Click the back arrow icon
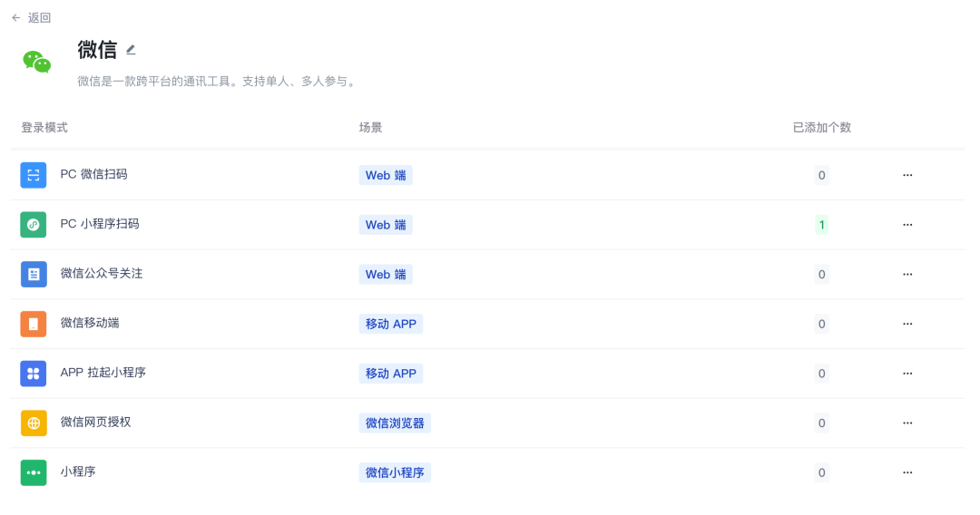 (16, 18)
